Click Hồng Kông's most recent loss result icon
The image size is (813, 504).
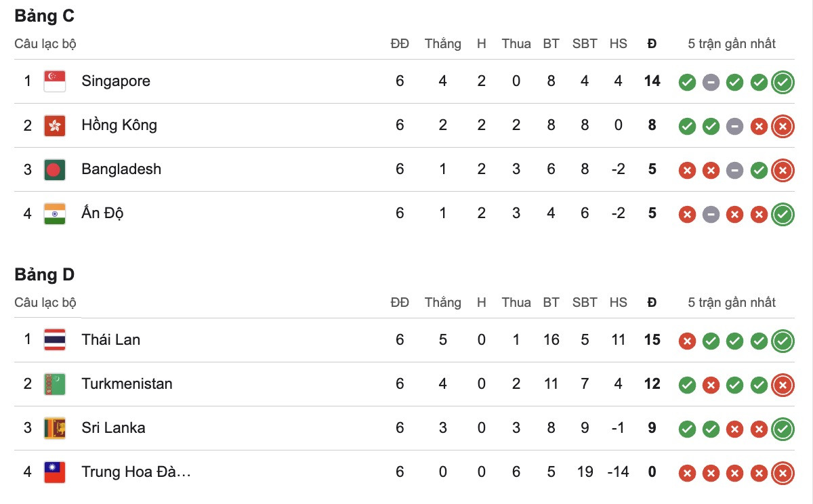(x=783, y=127)
